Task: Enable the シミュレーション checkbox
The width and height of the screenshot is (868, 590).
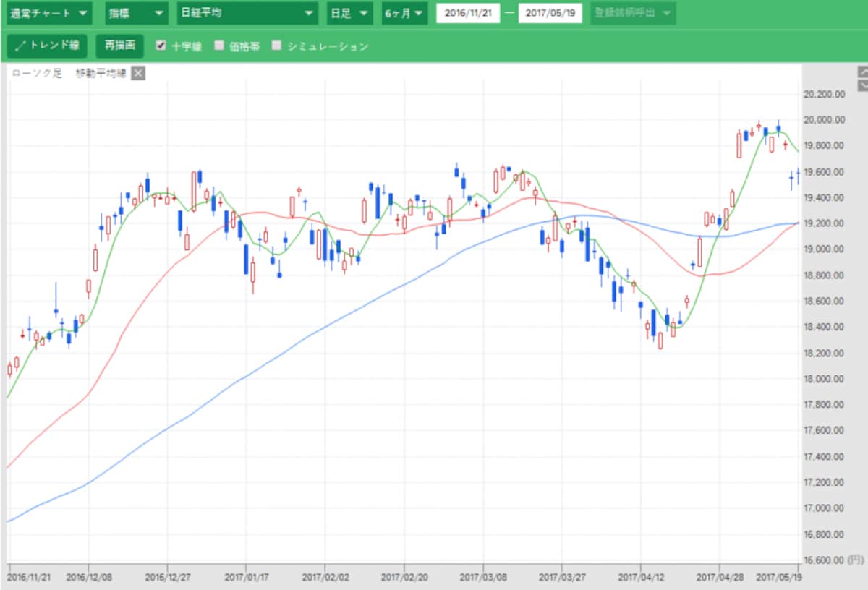Action: 276,46
